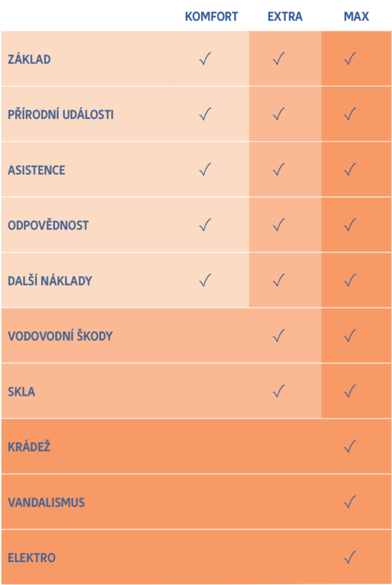Viewport: 392px width, 585px height.
Task: Click the ODPOVĚDNOST checkmark under KOMFORT
Action: coord(205,225)
